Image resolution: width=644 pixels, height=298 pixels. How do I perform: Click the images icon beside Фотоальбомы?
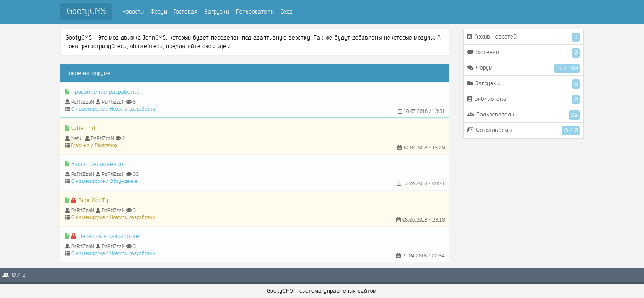click(470, 130)
